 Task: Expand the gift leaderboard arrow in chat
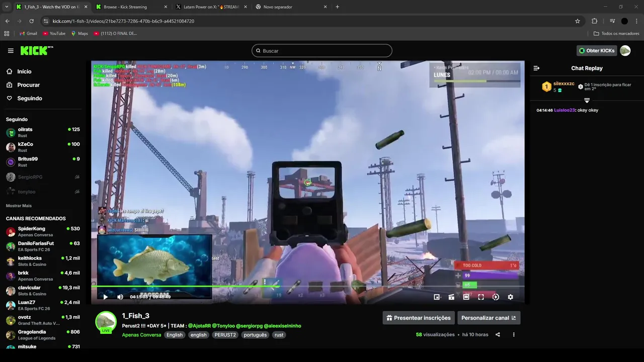click(587, 101)
